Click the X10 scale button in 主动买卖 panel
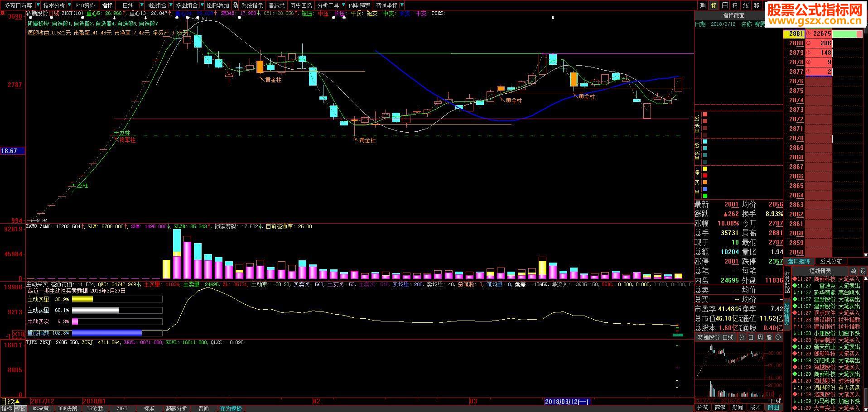The image size is (868, 412). tap(18, 334)
